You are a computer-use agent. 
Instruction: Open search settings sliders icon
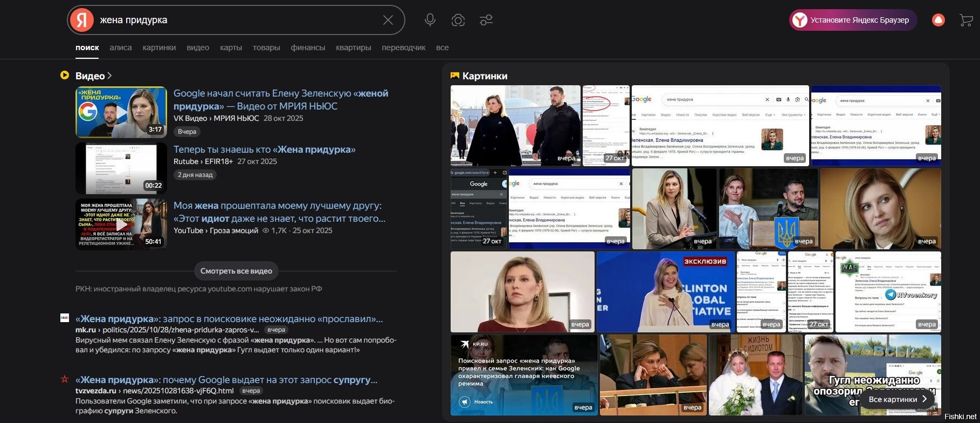[486, 20]
